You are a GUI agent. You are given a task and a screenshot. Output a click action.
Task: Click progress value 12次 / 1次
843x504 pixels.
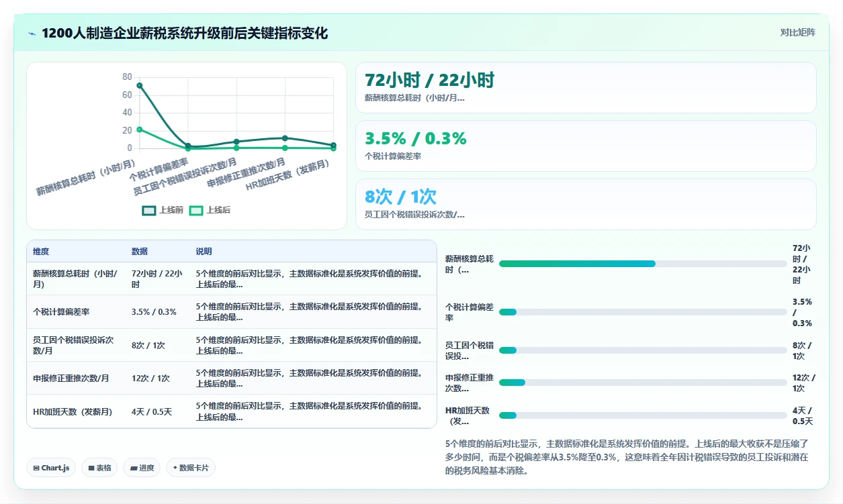click(x=804, y=383)
